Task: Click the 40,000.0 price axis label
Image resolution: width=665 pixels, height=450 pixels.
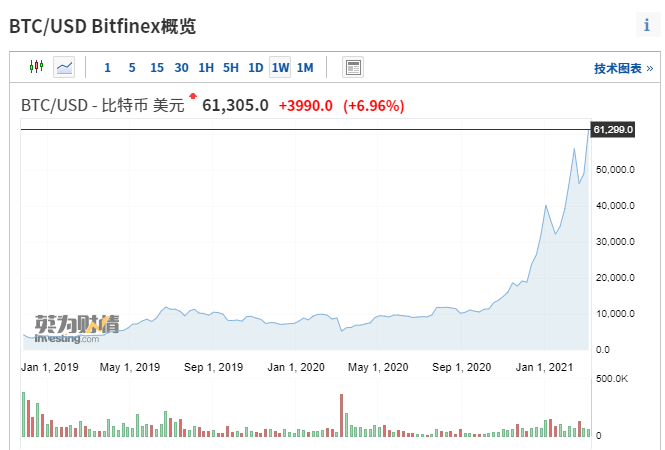Action: click(615, 206)
